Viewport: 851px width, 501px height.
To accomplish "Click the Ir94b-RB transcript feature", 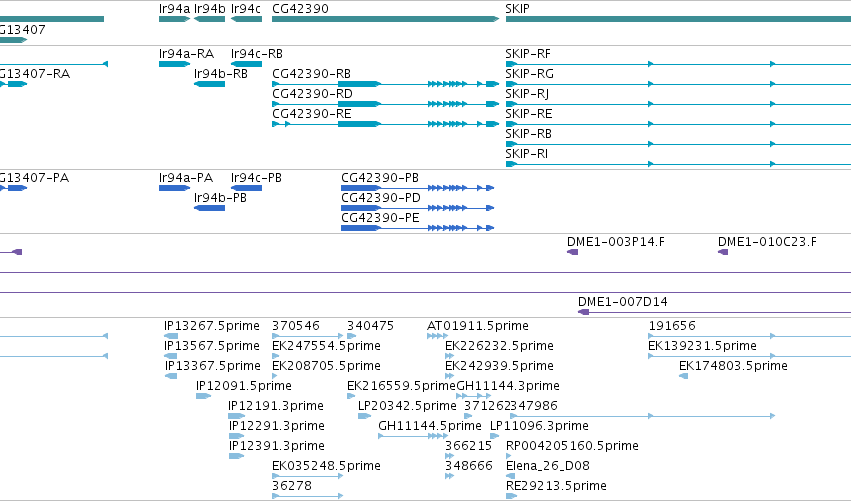I will point(209,84).
